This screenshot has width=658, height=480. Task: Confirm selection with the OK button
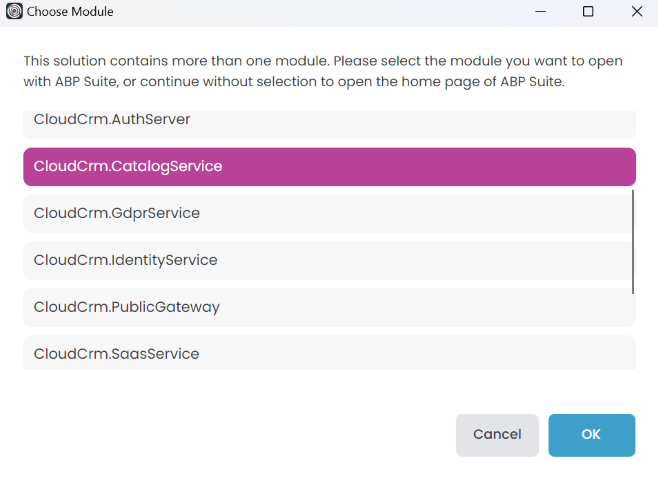tap(591, 435)
